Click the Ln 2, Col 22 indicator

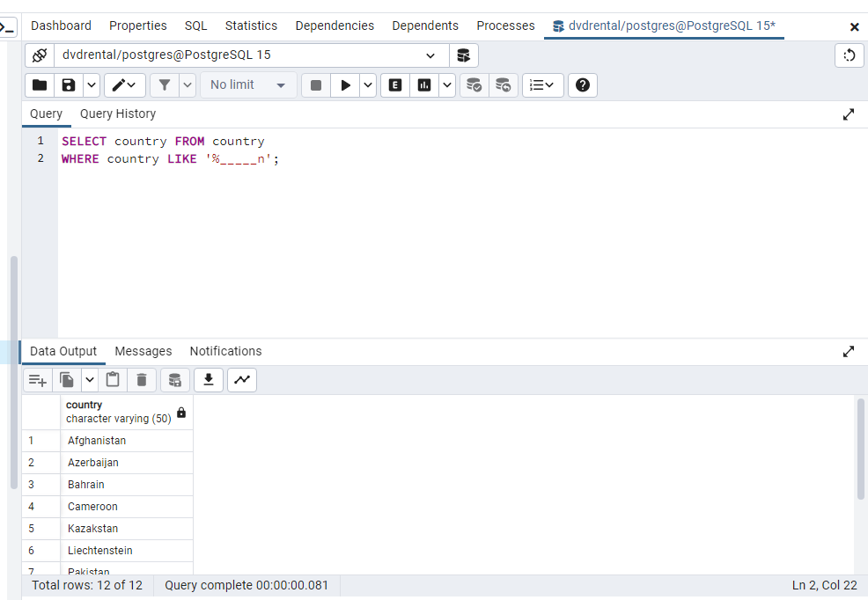pyautogui.click(x=824, y=586)
